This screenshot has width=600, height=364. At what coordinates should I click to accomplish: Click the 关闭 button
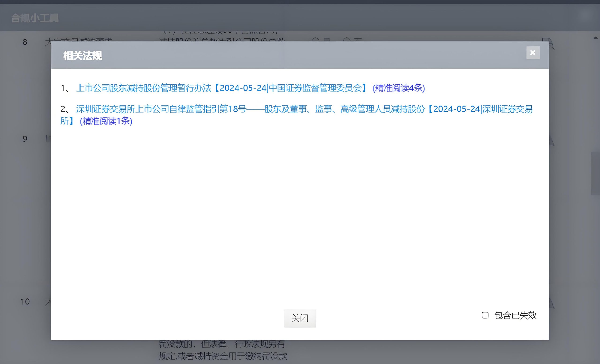tap(300, 318)
